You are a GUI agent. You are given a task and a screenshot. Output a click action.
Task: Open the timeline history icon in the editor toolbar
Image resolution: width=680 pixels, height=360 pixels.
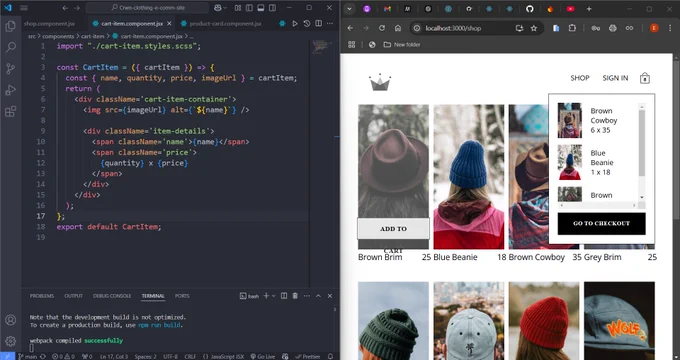[x=307, y=24]
